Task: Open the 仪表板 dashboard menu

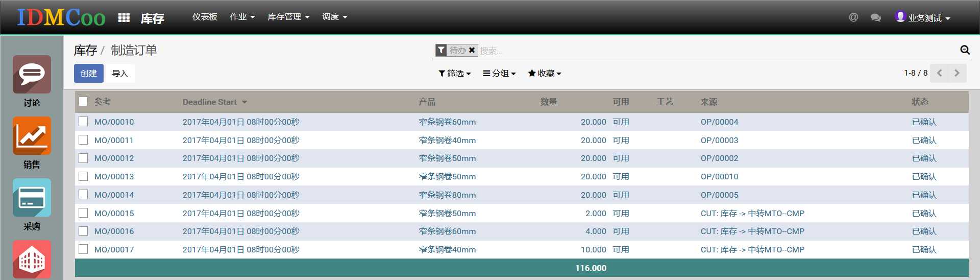Action: click(x=205, y=17)
